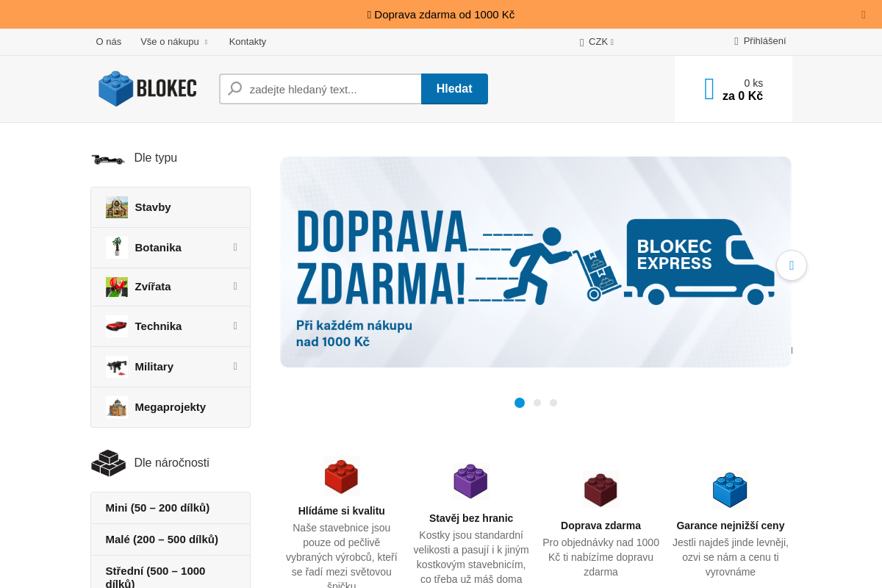
Task: Click the cart total za 0 Kč
Action: [742, 96]
